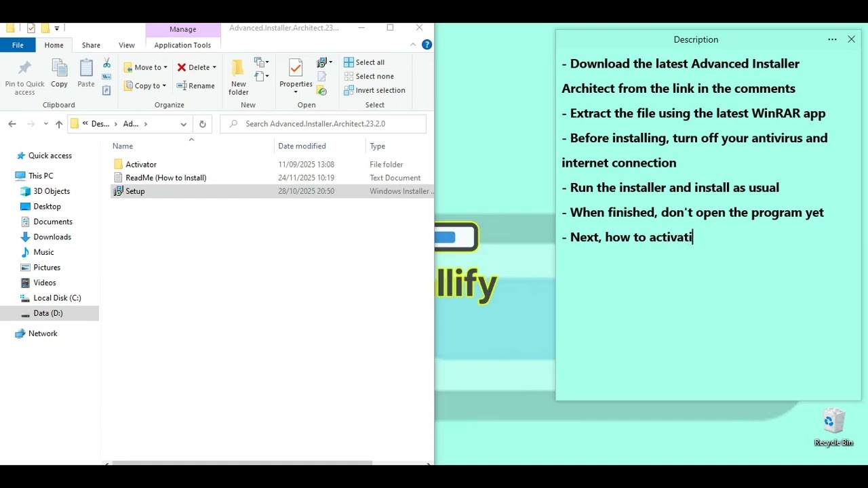
Task: Click the Paste icon in ribbon
Action: click(86, 68)
